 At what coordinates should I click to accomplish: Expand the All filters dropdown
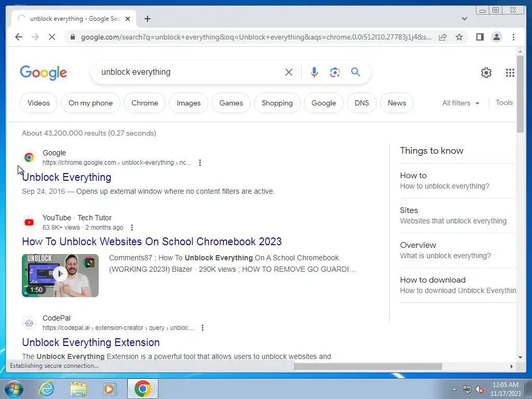461,103
